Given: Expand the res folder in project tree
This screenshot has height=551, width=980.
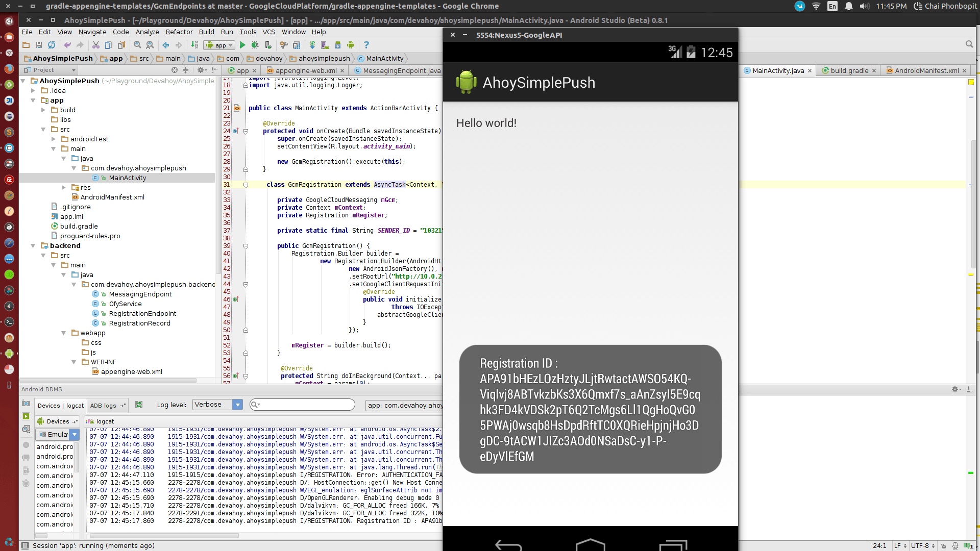Looking at the screenshot, I should (64, 187).
